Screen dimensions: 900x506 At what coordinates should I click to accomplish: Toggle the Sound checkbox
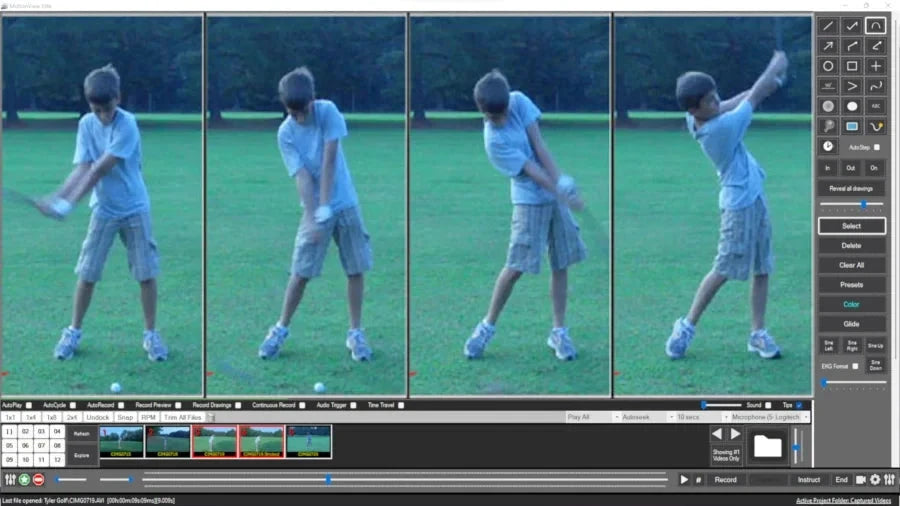[768, 405]
